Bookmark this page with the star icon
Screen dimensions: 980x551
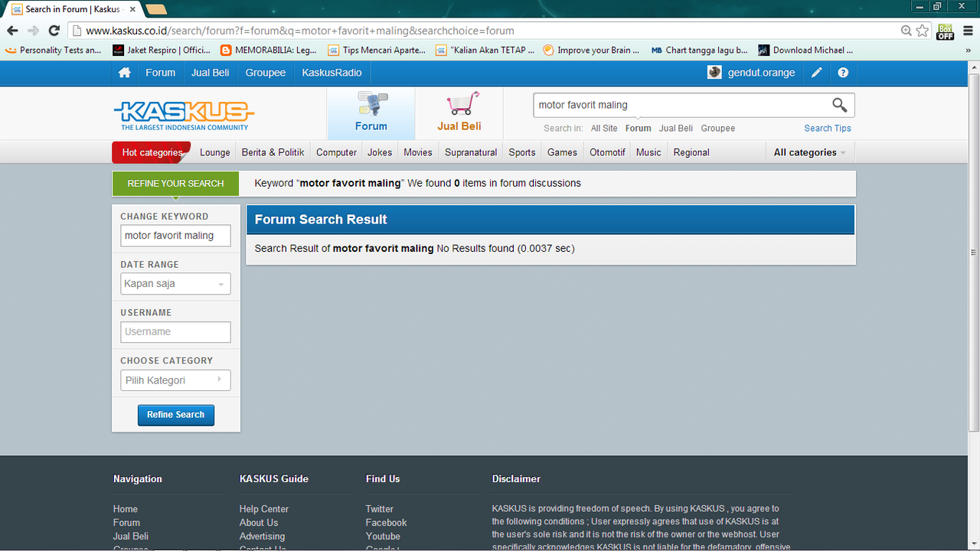923,31
